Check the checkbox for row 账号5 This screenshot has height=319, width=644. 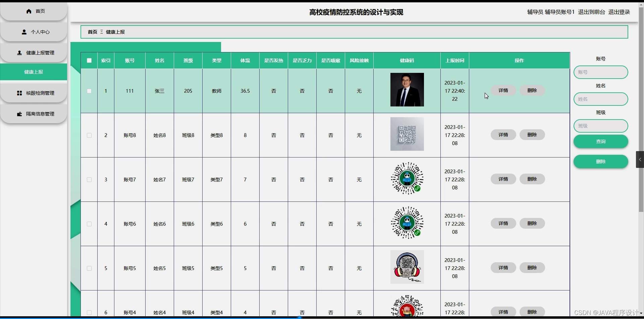point(89,268)
